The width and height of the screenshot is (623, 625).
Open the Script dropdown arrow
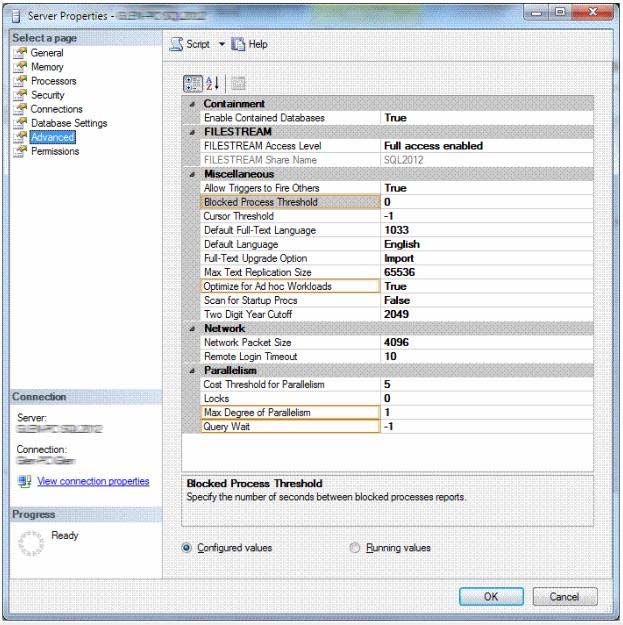tap(222, 44)
